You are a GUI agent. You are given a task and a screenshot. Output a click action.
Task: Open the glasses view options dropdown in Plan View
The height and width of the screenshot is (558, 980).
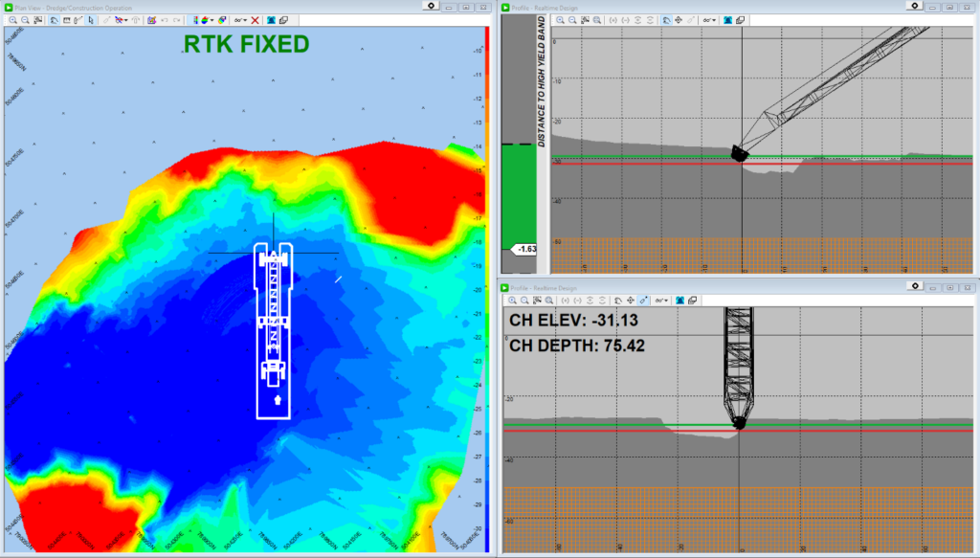[240, 20]
